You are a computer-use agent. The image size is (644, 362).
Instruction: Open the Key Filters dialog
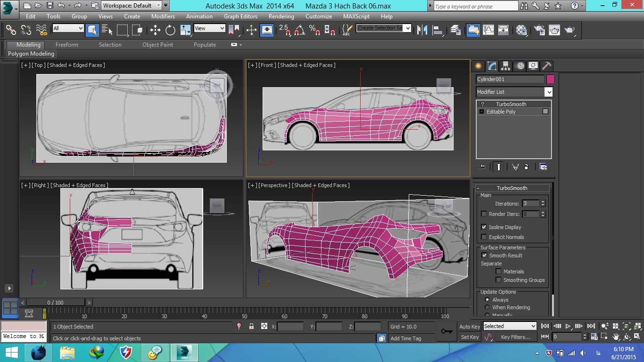[516, 337]
